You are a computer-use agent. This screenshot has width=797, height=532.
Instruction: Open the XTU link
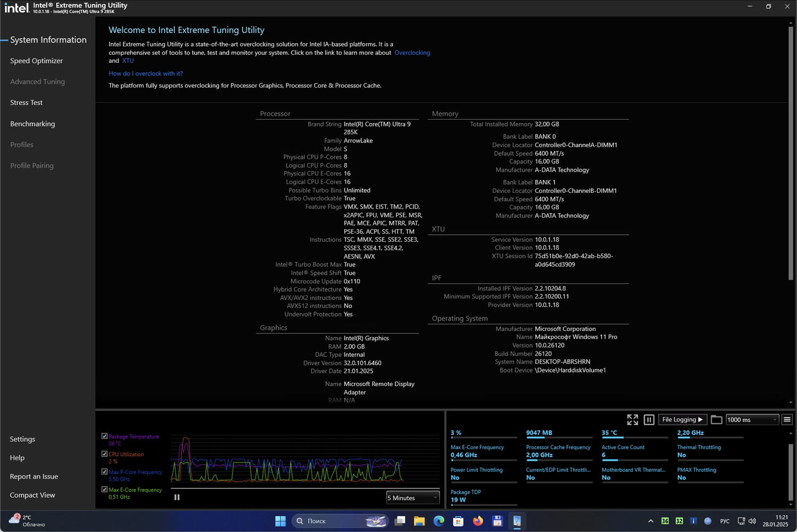[x=128, y=61]
